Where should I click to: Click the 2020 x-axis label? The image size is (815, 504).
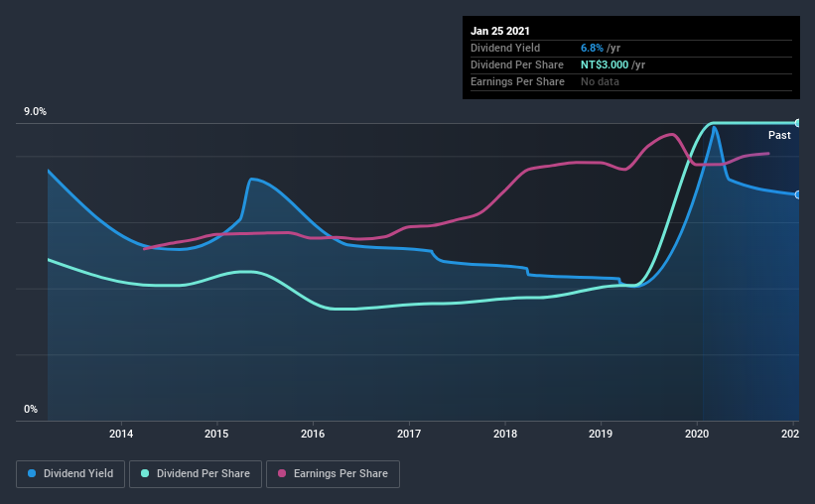[697, 434]
